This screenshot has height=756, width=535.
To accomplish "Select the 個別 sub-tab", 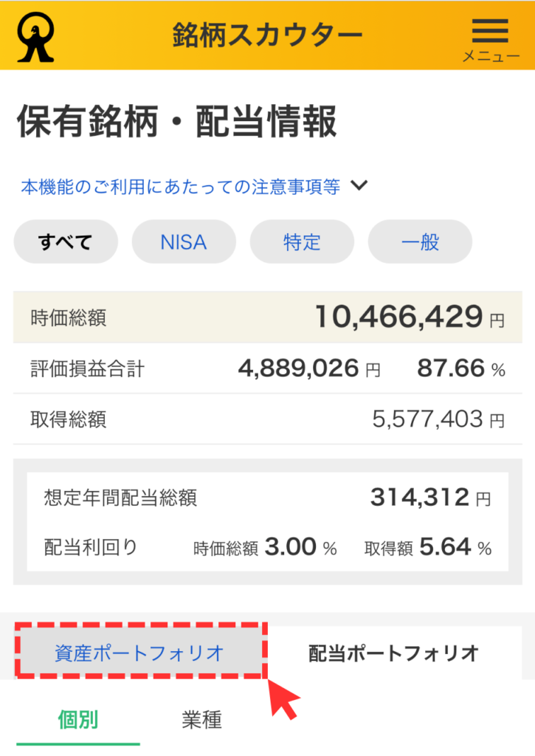I will coord(78,719).
